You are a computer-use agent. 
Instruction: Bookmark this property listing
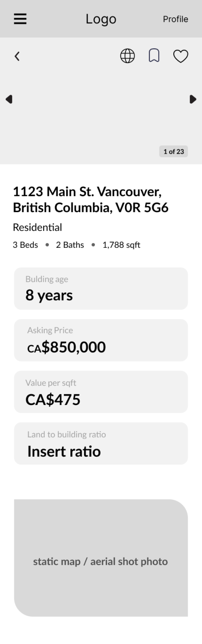(154, 55)
